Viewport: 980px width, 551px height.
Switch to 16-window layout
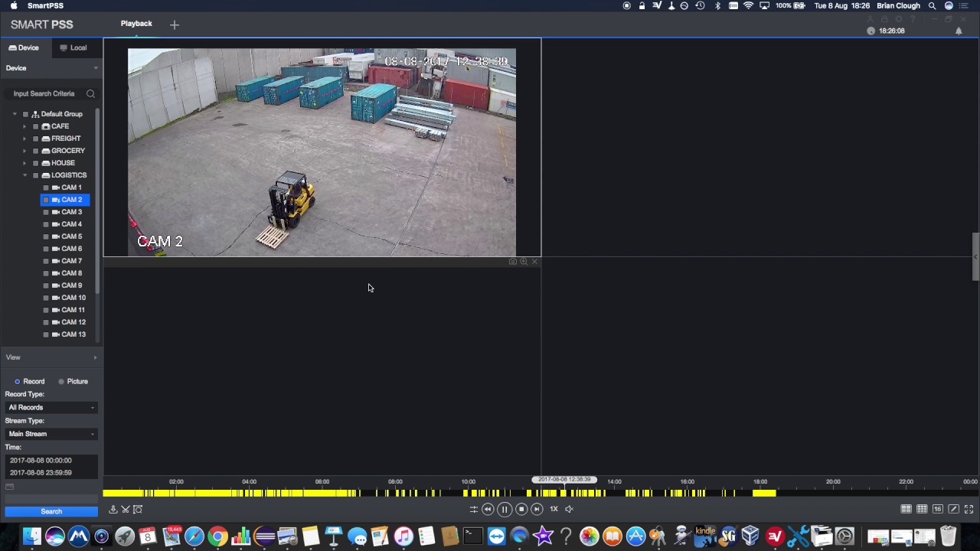937,509
